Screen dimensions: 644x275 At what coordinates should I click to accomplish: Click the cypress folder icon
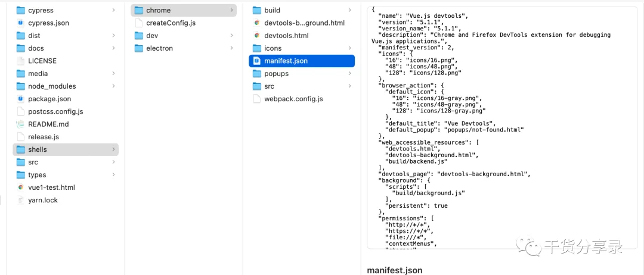click(x=21, y=10)
